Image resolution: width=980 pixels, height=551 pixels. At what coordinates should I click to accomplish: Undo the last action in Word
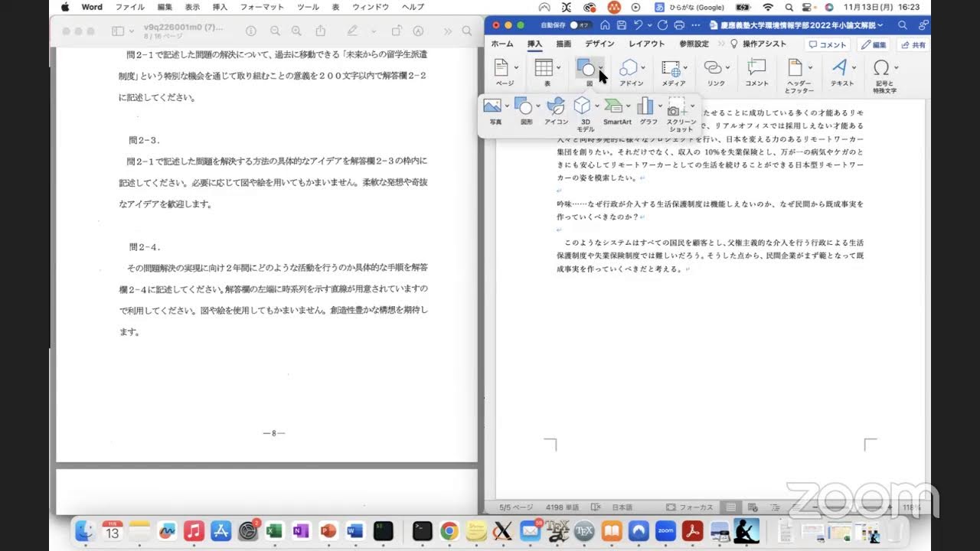coord(637,25)
